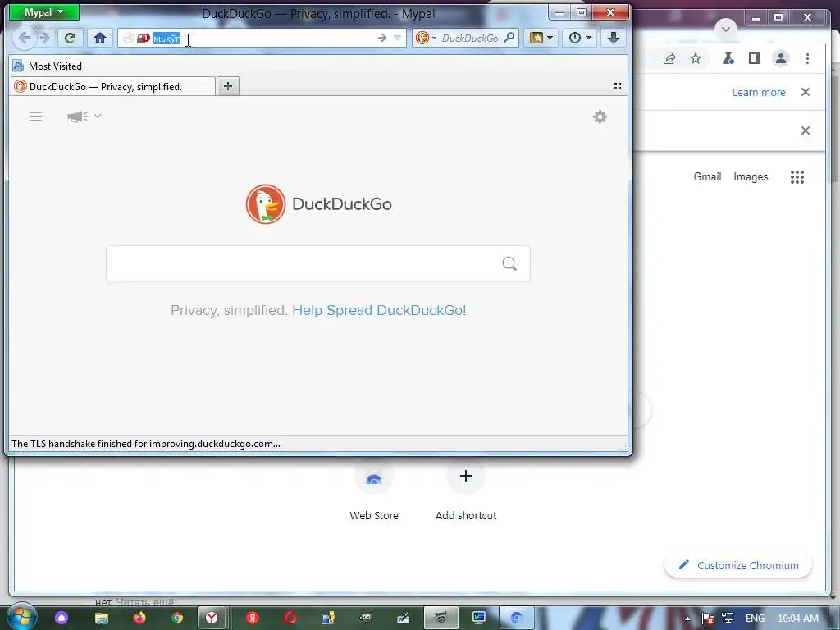The image size is (840, 630).
Task: Open the DuckDuckGo hamburger menu
Action: tap(35, 116)
